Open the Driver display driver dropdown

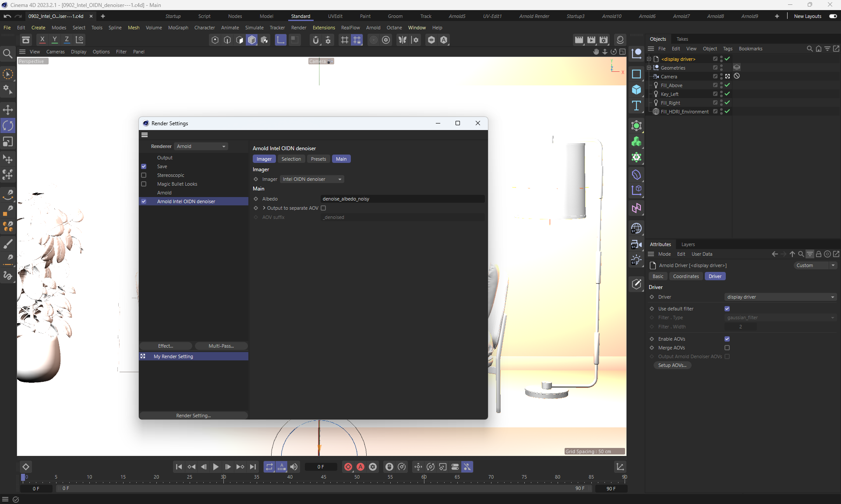point(780,297)
